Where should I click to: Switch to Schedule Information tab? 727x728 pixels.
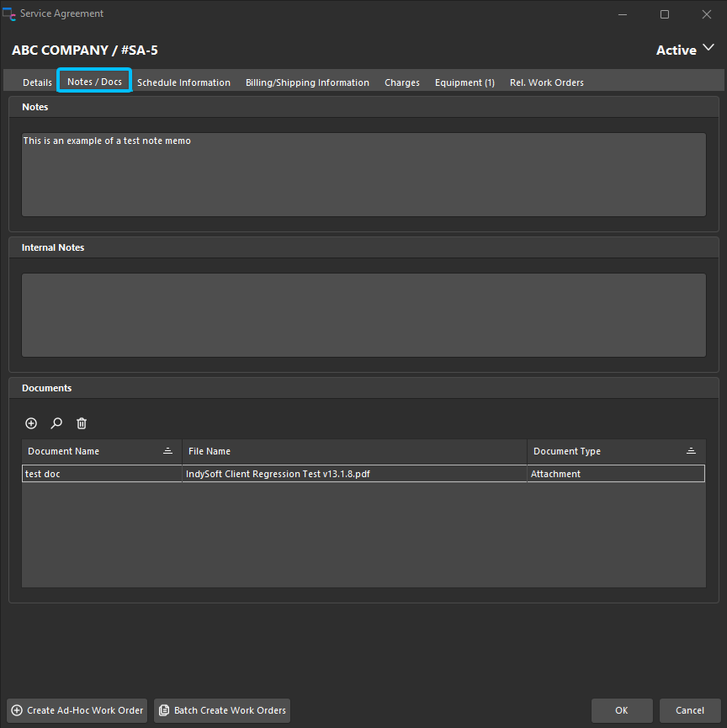pyautogui.click(x=183, y=82)
